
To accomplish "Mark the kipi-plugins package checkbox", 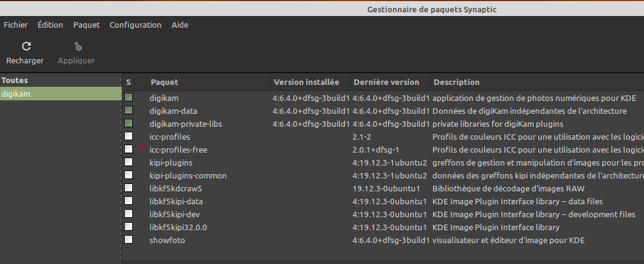I will pyautogui.click(x=129, y=162).
